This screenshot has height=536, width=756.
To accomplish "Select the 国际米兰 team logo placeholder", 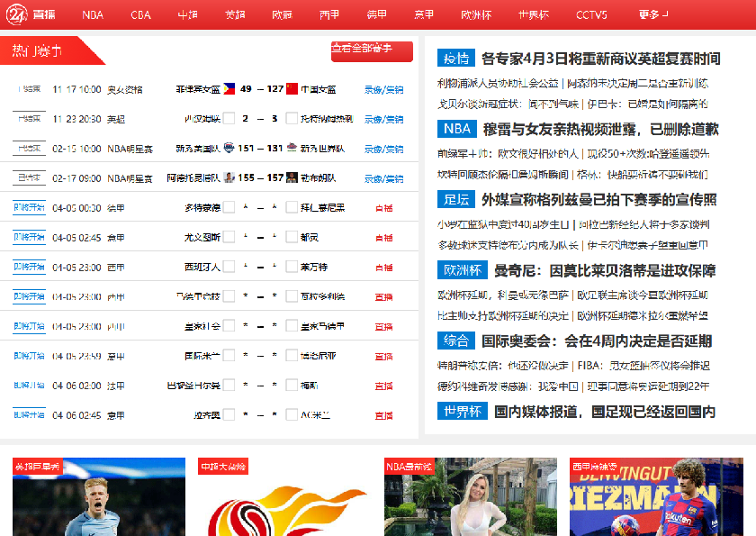I will [229, 356].
